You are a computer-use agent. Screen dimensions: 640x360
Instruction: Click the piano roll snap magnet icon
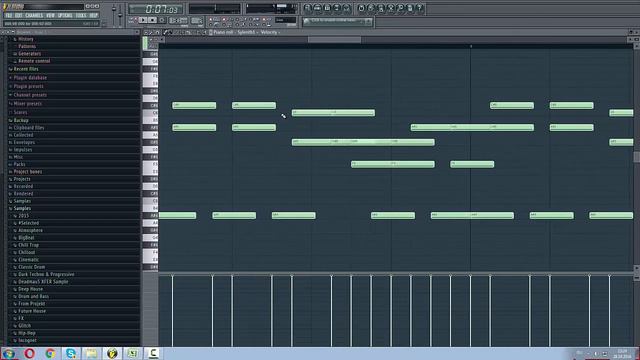pos(157,33)
